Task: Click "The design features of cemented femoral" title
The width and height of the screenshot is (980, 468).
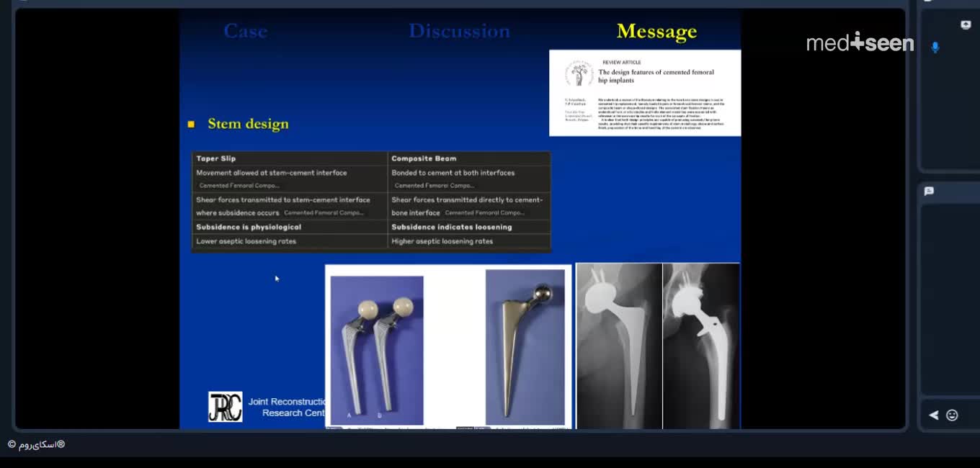Action: 656,72
